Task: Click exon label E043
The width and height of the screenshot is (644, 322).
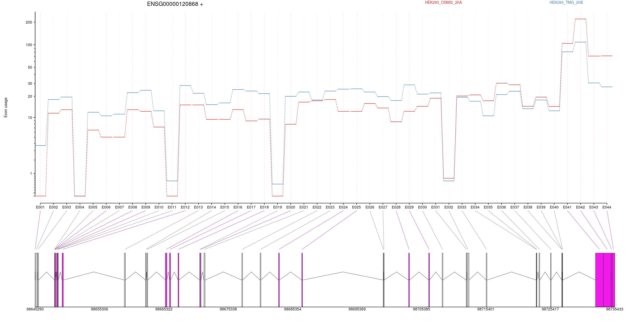Action: pyautogui.click(x=594, y=207)
